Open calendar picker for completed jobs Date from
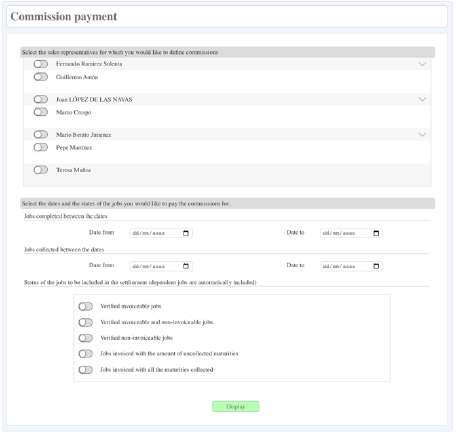456x432 pixels. click(x=186, y=233)
